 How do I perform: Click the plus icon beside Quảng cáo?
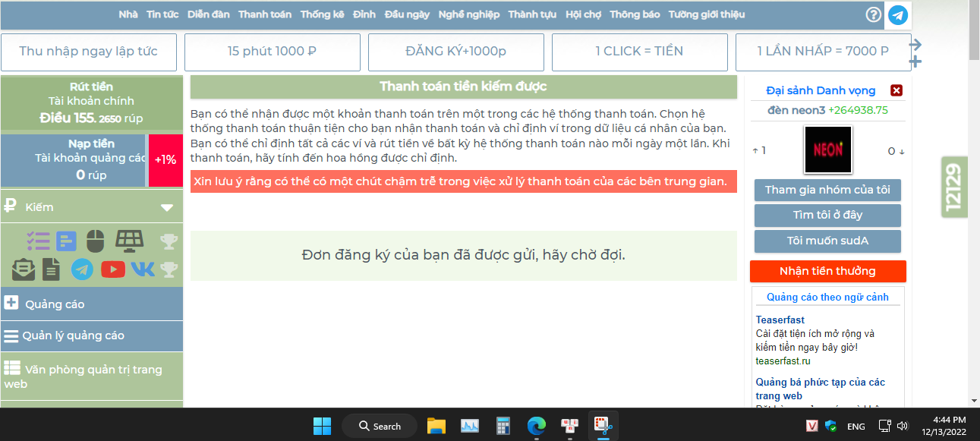11,303
